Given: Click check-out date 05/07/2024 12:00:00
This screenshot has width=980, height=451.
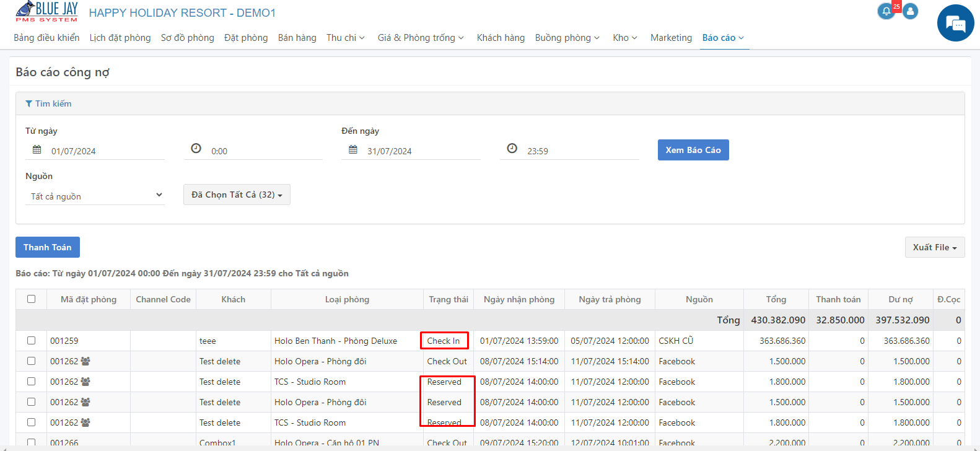Looking at the screenshot, I should pos(610,341).
